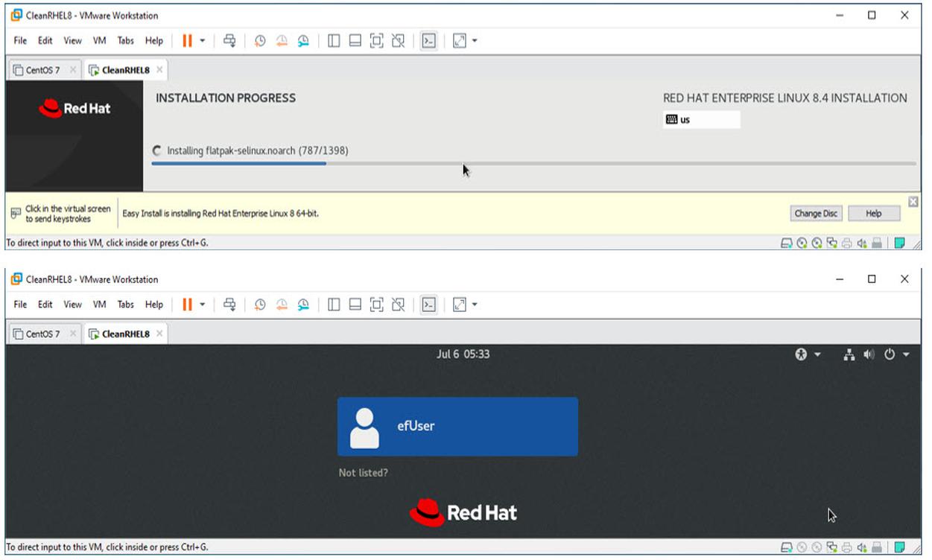The image size is (932, 560).
Task: Click the take snapshot icon in the installation window toolbar
Action: [259, 41]
